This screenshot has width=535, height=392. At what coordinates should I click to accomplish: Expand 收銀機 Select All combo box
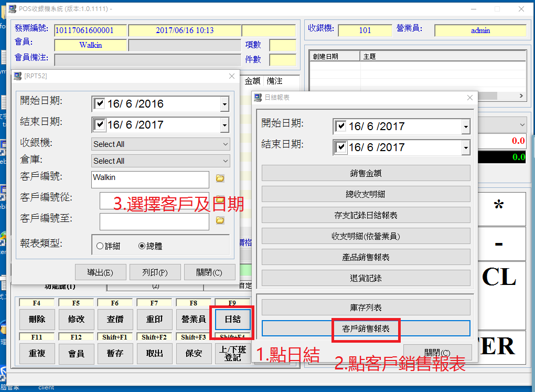[x=225, y=144]
